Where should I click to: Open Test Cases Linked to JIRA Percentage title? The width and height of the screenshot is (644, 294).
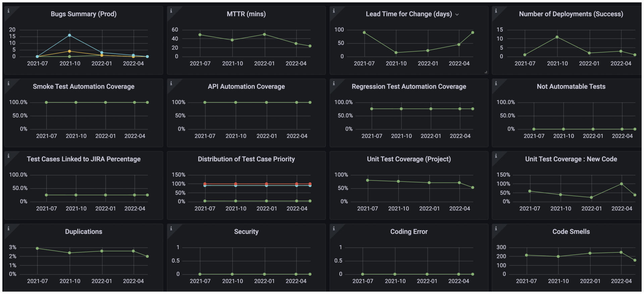pos(84,159)
